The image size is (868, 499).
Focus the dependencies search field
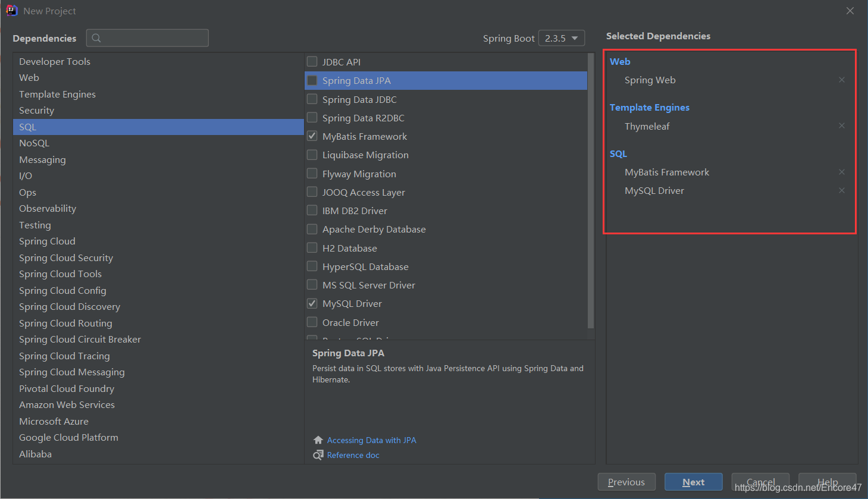[x=148, y=38]
